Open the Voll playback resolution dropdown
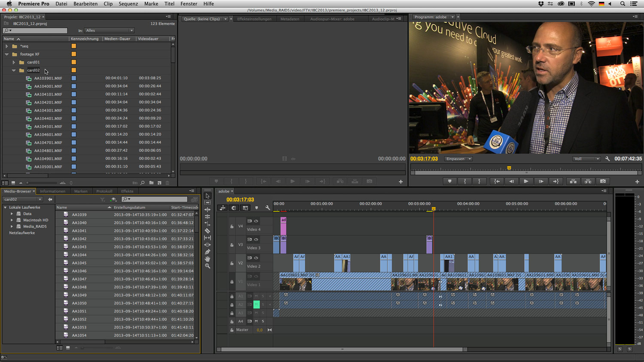 tap(586, 158)
